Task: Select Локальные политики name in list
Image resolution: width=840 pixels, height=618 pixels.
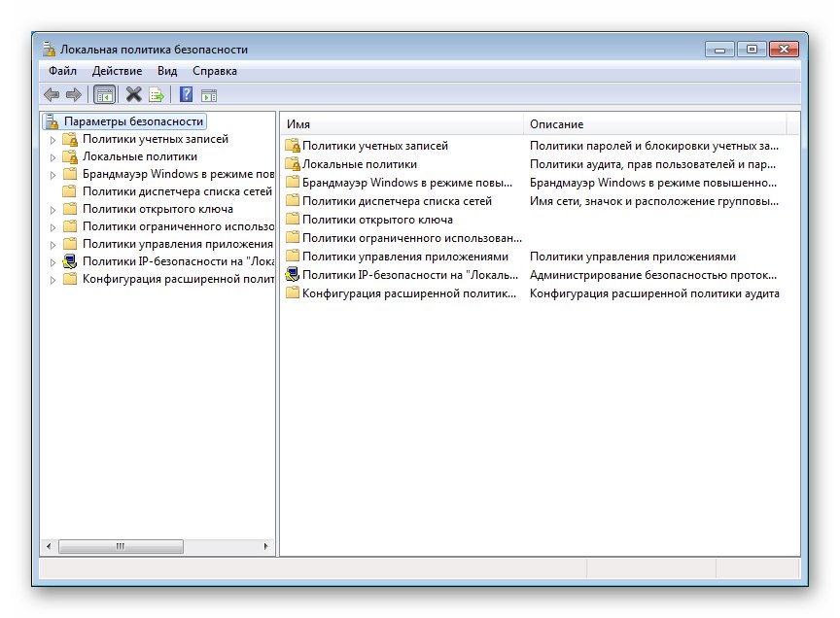Action: point(360,164)
